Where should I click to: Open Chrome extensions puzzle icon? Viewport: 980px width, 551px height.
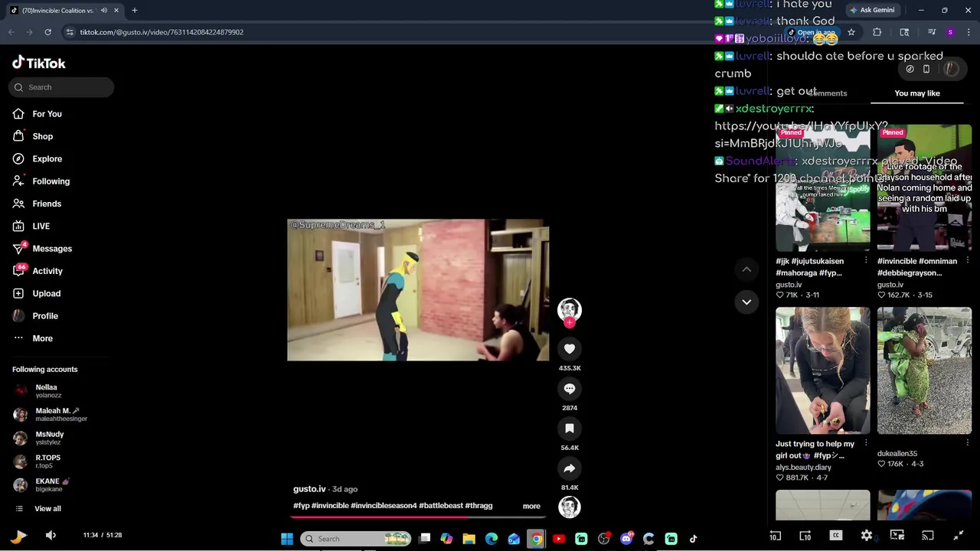click(877, 32)
